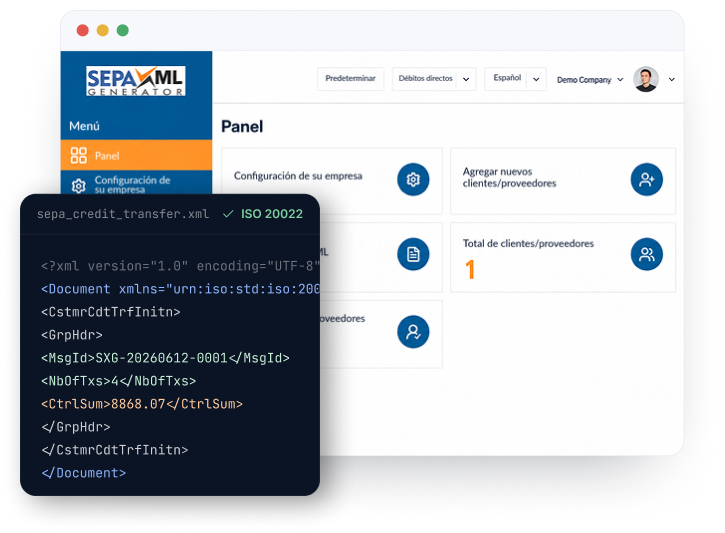Click the green checkmark beside ISO 20022
This screenshot has width=725, height=533.
228,214
